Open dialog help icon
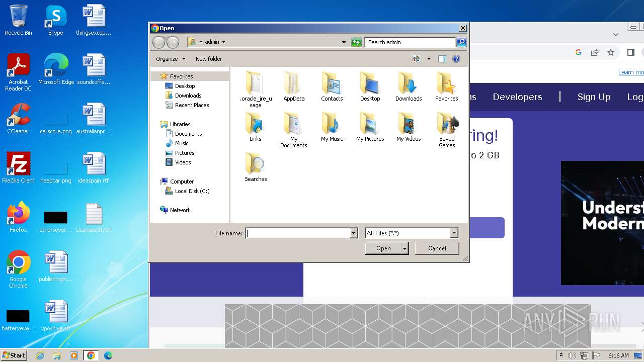Screen dimensions: 644x362 pyautogui.click(x=456, y=59)
